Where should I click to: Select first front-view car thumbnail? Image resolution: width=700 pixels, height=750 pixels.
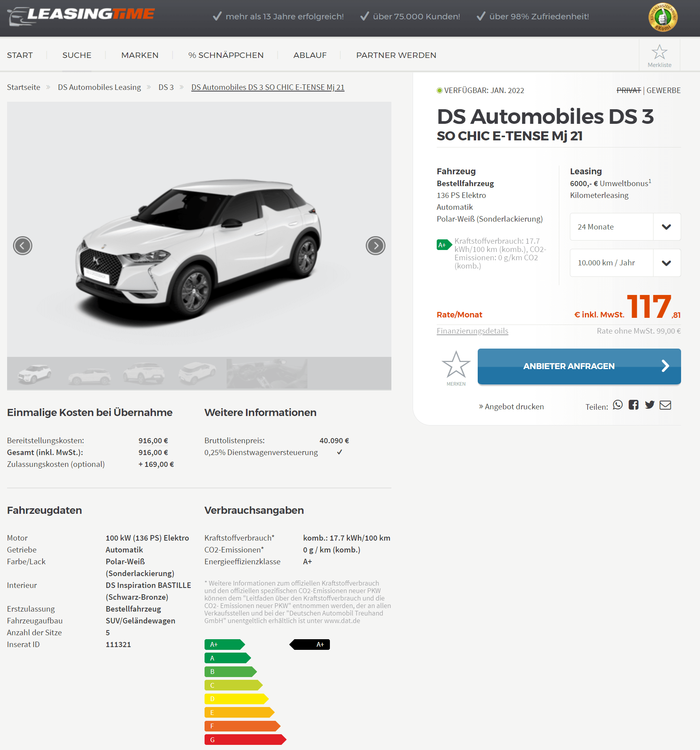35,373
